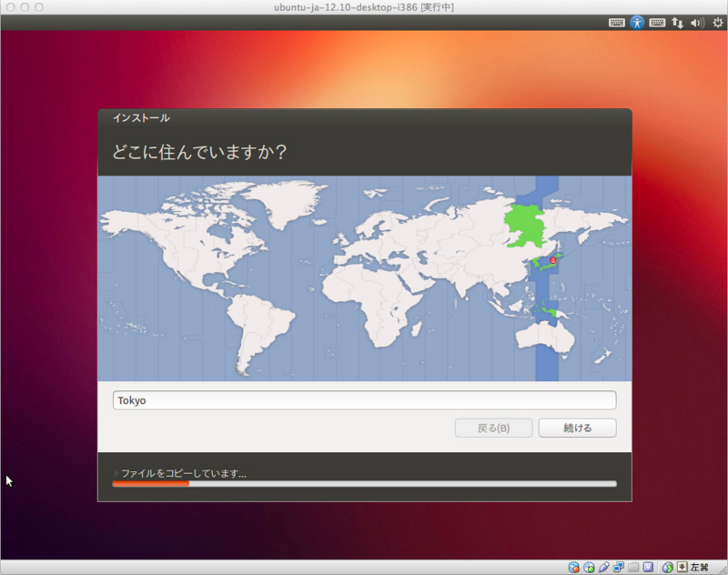Click the ubuntu-ja-12.10-desktop-i386 window title

coord(363,7)
